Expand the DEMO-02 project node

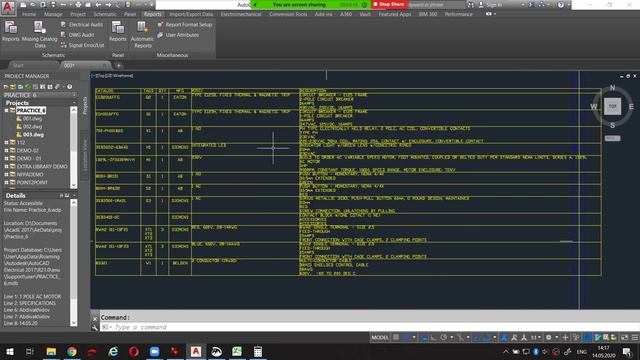coord(7,151)
